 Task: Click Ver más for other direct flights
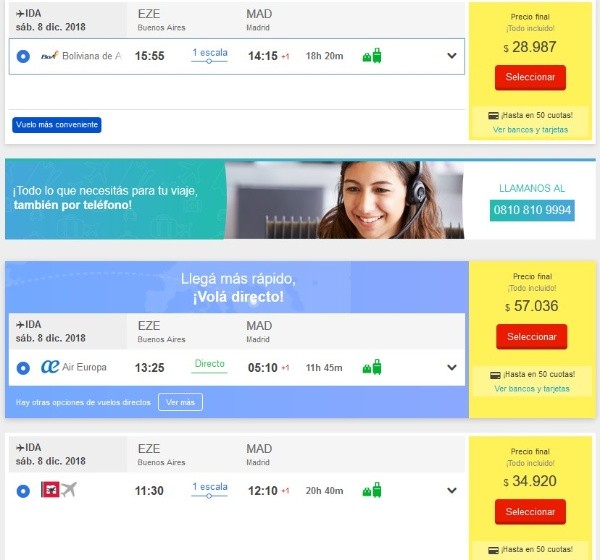(180, 402)
